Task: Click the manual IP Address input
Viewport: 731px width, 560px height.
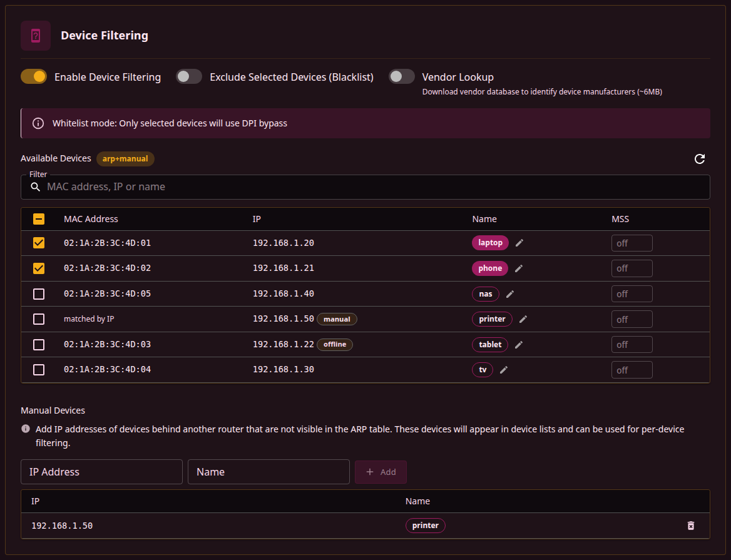Action: pyautogui.click(x=101, y=472)
